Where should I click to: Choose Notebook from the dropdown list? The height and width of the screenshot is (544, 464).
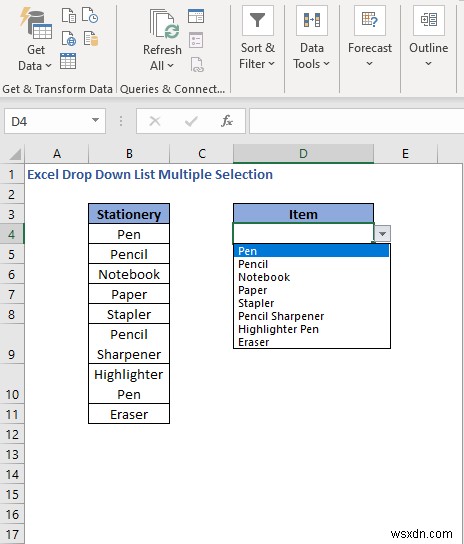point(312,277)
